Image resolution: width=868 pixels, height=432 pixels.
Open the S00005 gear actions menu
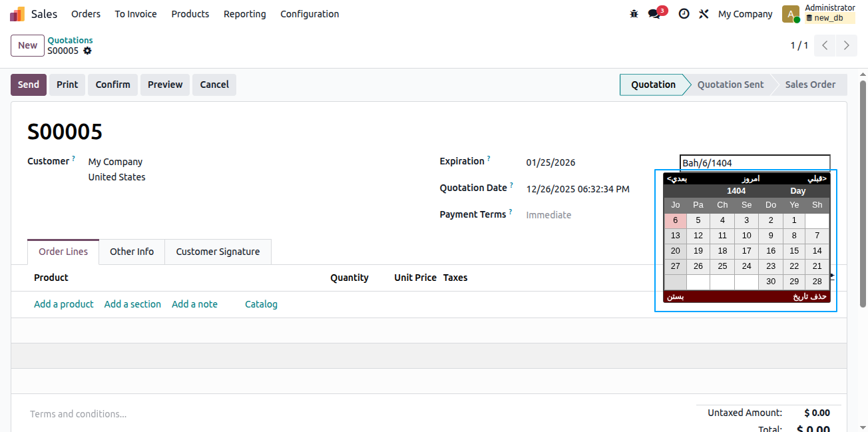click(87, 51)
